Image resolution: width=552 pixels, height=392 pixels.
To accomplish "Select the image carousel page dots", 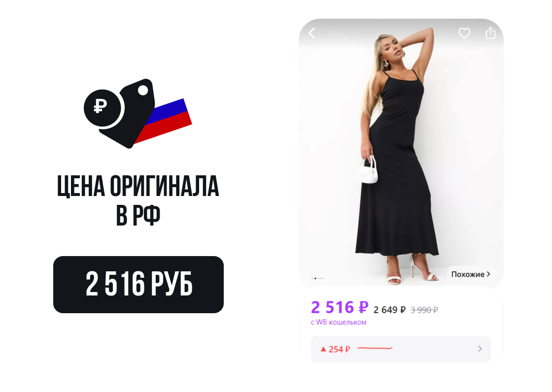I will click(318, 278).
